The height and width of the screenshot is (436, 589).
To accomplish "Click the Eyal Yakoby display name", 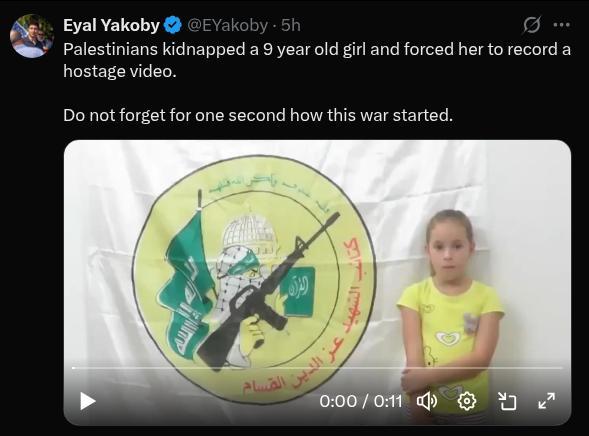I will pos(112,25).
